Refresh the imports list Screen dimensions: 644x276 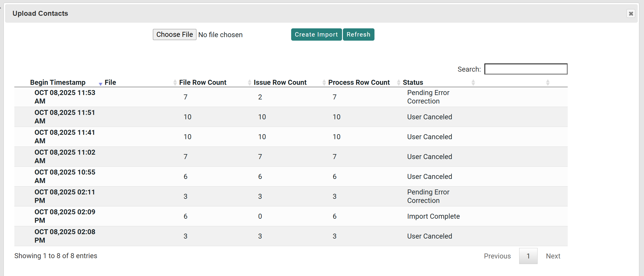pyautogui.click(x=358, y=34)
